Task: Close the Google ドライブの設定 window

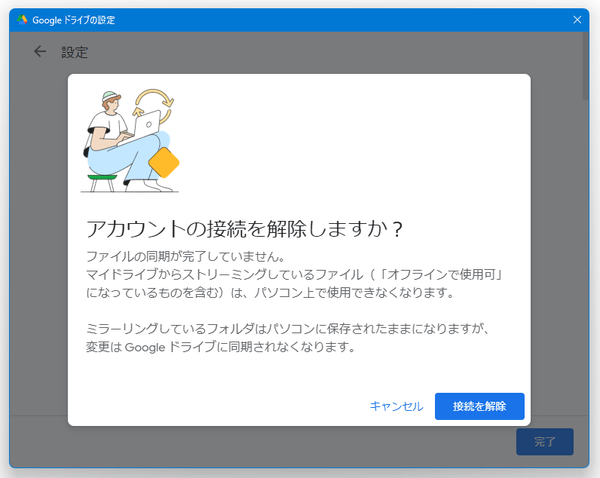Action: (x=577, y=20)
